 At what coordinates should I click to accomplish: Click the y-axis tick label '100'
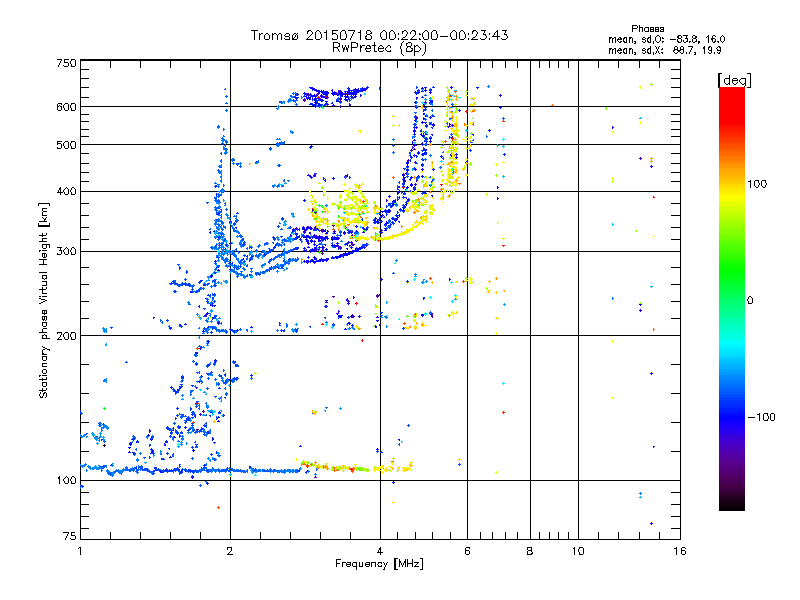pos(66,480)
